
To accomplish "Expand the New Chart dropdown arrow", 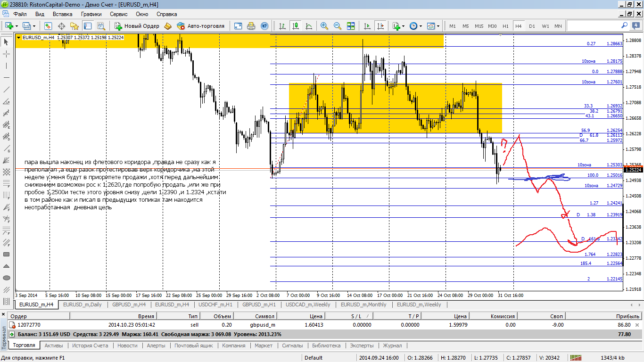I will [x=17, y=26].
